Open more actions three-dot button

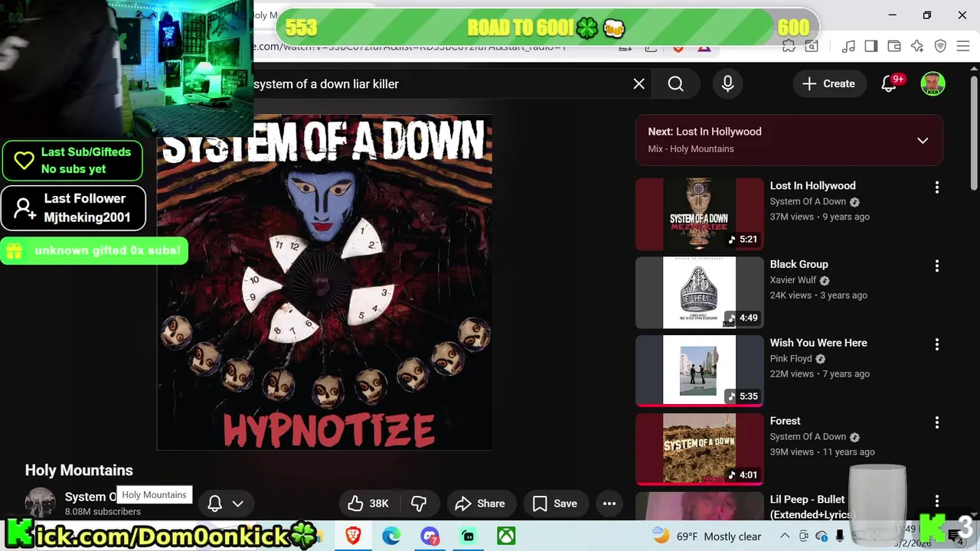609,504
